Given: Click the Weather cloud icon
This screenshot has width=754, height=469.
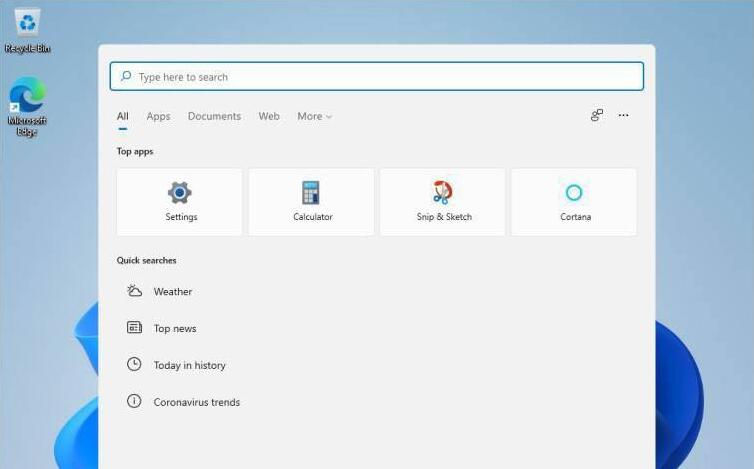Looking at the screenshot, I should click(134, 291).
